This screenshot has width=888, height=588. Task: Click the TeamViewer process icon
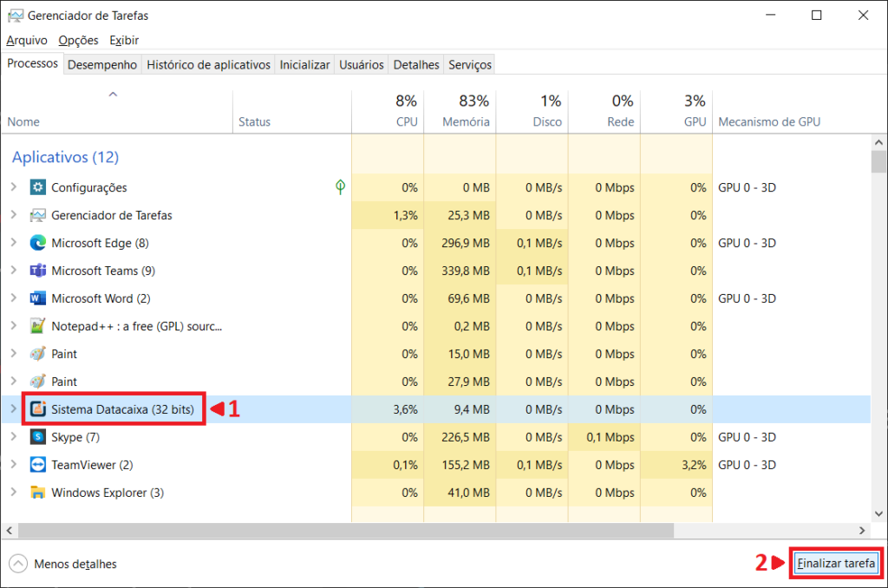click(37, 465)
